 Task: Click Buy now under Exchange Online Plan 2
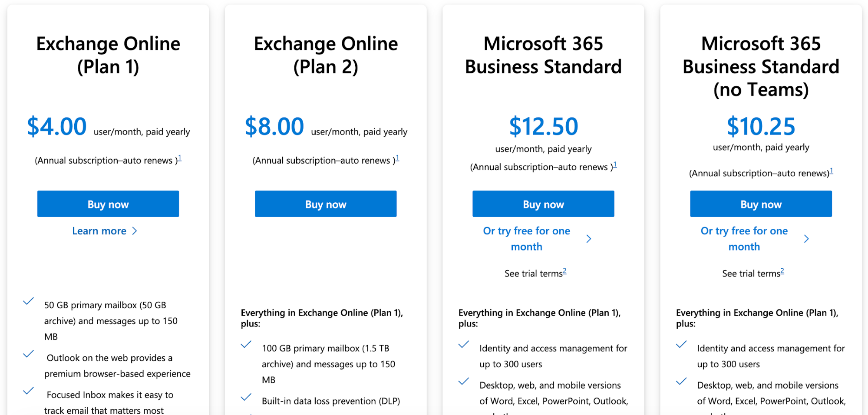(x=325, y=204)
